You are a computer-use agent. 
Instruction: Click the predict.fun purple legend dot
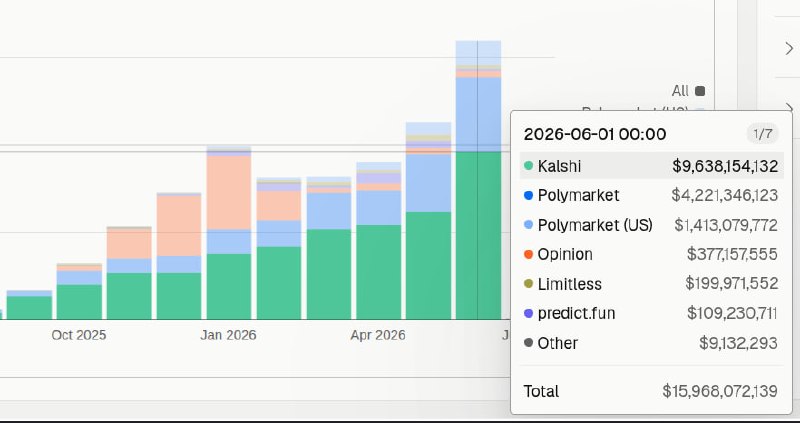[x=529, y=313]
